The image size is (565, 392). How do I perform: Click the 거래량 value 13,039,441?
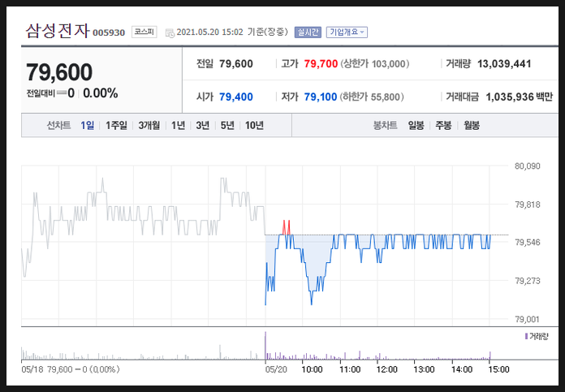[x=504, y=64]
